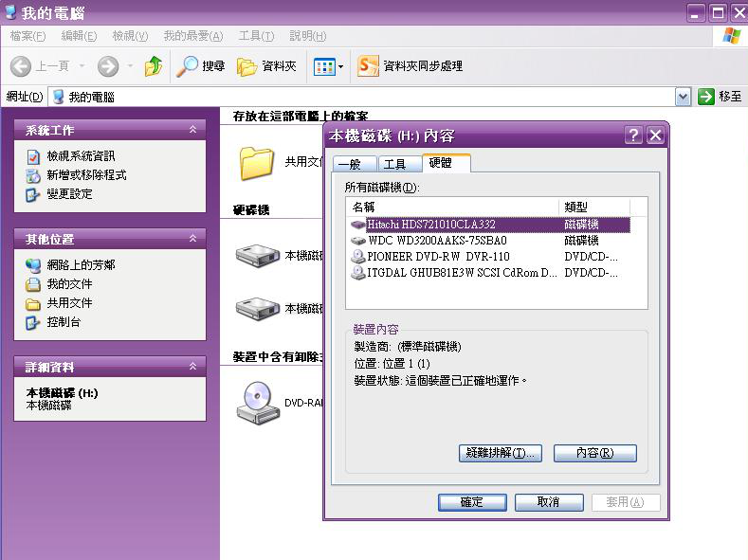Screen dimensions: 748x560
Task: Switch to the Tools (工具) tab in dialog
Action: click(399, 164)
